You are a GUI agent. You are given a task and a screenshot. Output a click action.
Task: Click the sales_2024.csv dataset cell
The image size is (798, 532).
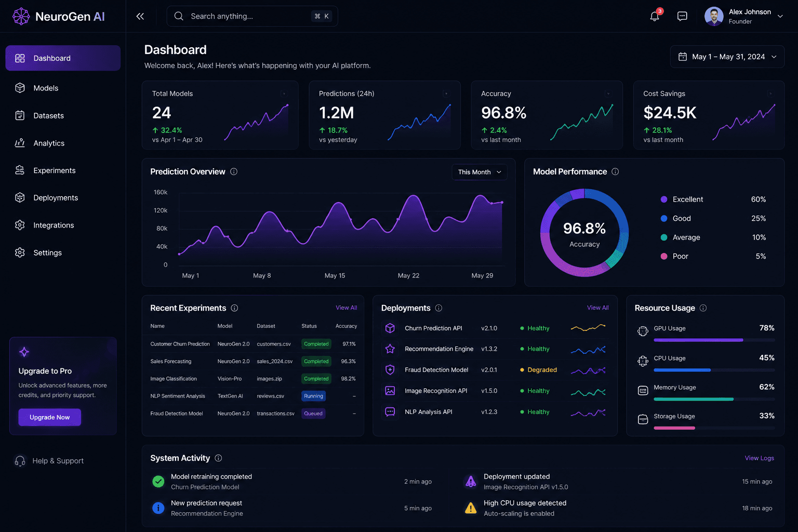(275, 362)
